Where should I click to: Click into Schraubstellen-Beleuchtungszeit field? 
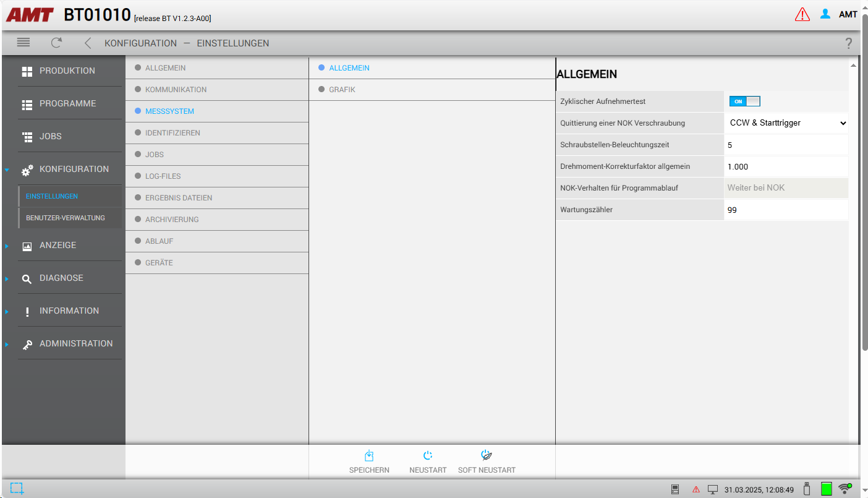(786, 145)
